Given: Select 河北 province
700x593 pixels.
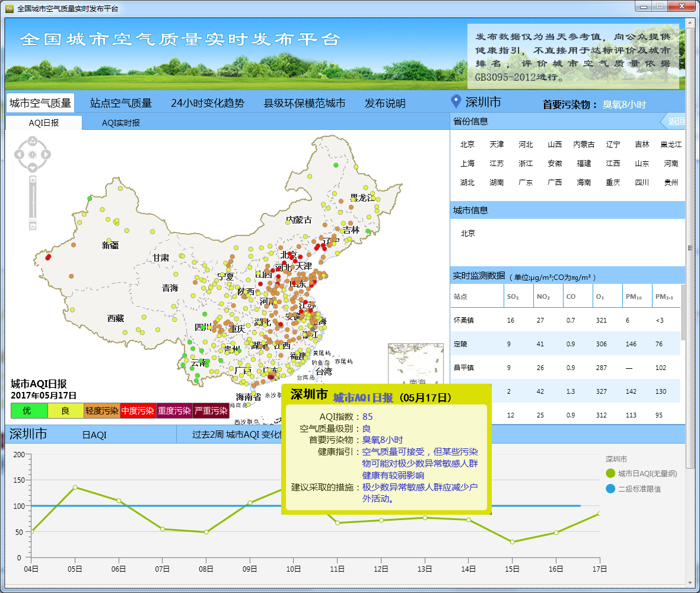Looking at the screenshot, I should [526, 144].
